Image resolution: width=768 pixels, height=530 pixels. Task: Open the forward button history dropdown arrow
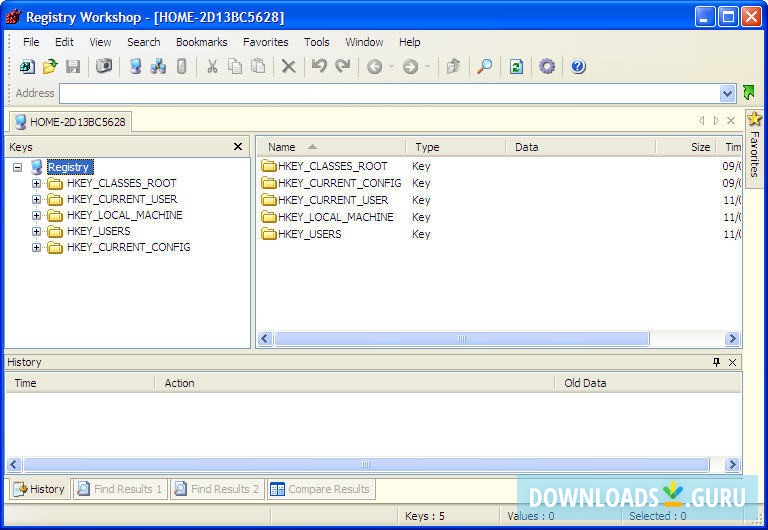coord(427,67)
